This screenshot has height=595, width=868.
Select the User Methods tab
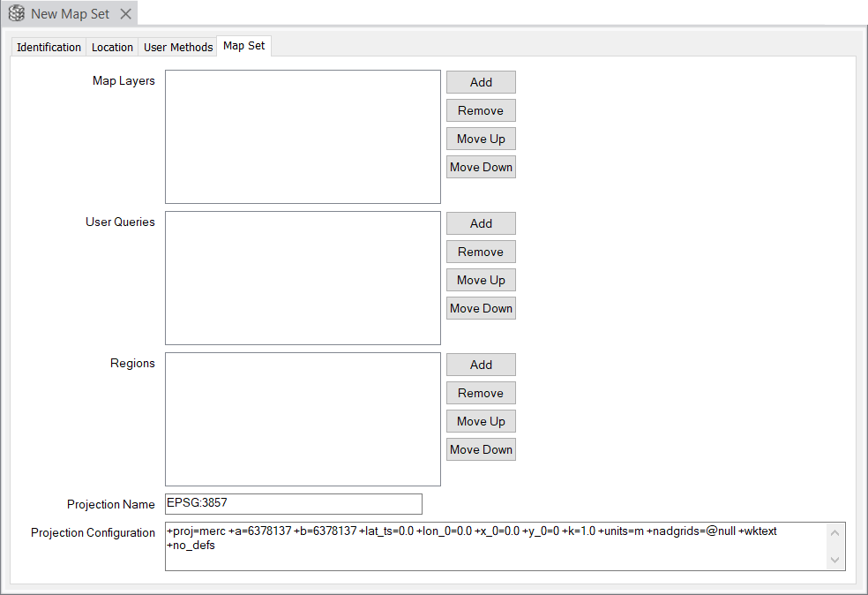[x=178, y=47]
